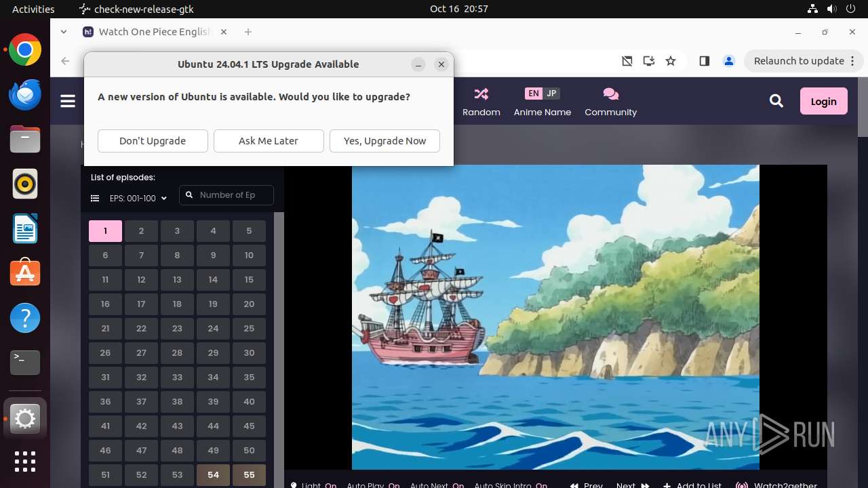Skip to the Next episode
Viewport: 868px width, 488px height.
tap(633, 485)
